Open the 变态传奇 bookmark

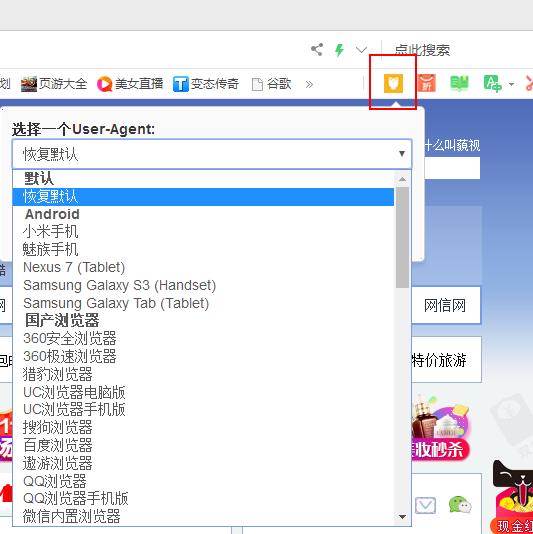click(x=206, y=84)
